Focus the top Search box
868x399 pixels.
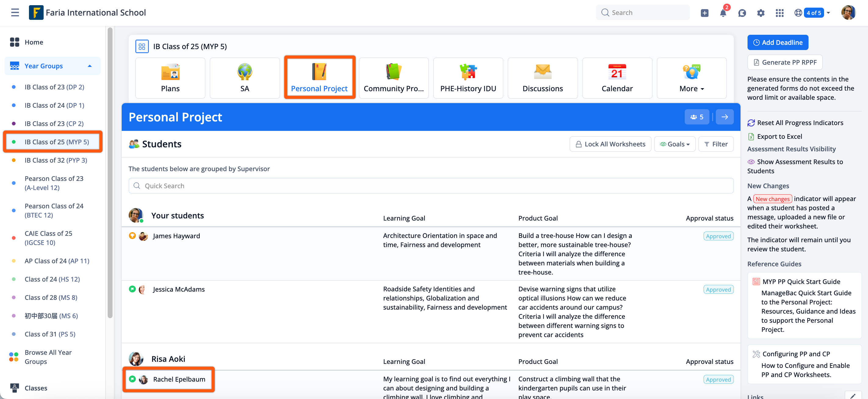tap(642, 13)
